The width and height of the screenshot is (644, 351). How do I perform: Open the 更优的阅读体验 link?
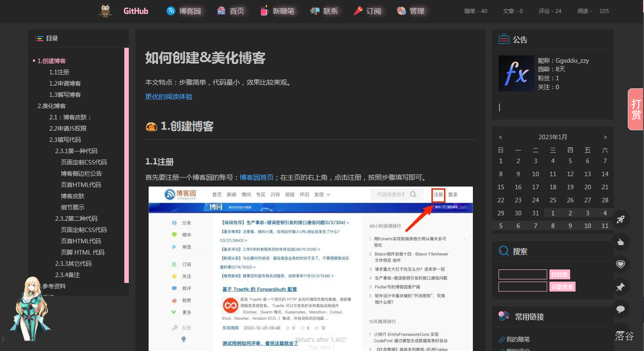[x=168, y=96]
